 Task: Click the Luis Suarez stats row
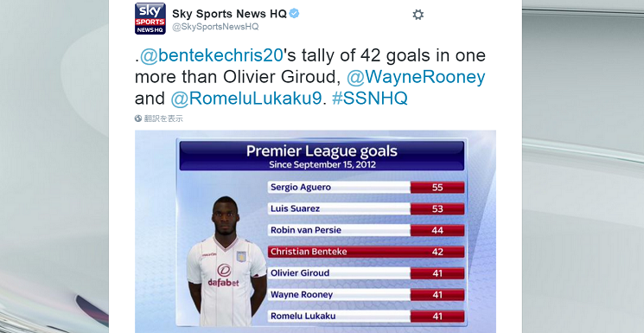pyautogui.click(x=366, y=208)
